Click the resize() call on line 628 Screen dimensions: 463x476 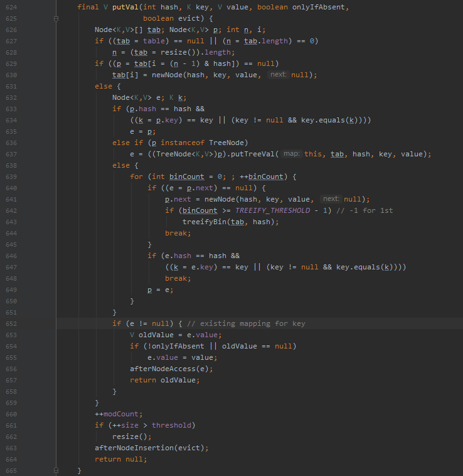coord(178,53)
